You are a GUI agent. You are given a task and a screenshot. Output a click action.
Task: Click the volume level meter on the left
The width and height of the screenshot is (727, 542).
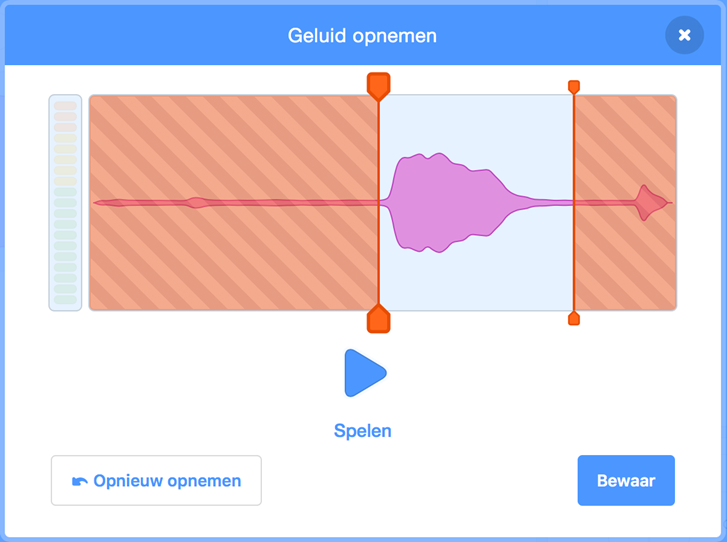(65, 203)
